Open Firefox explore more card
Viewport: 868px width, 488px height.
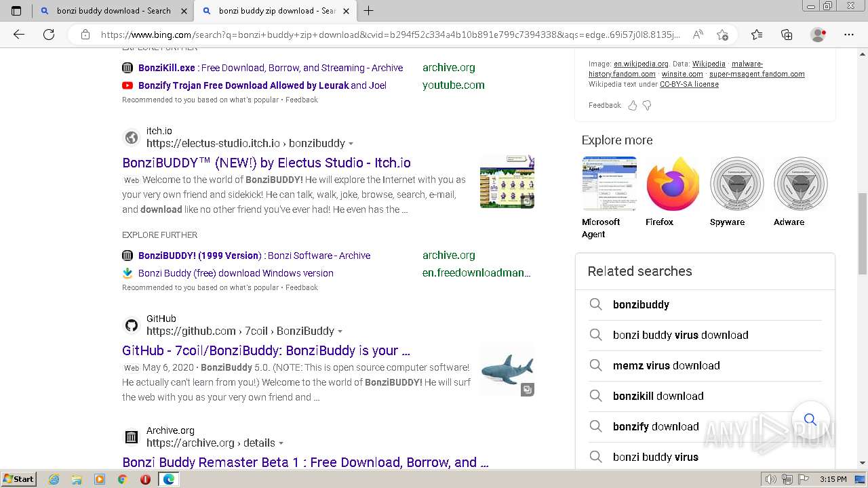click(673, 192)
